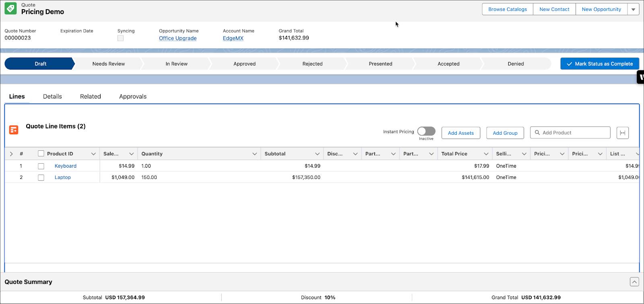Click summary Subtotal USD 157,364.99
Viewport: 644px width, 304px height.
pos(125,298)
